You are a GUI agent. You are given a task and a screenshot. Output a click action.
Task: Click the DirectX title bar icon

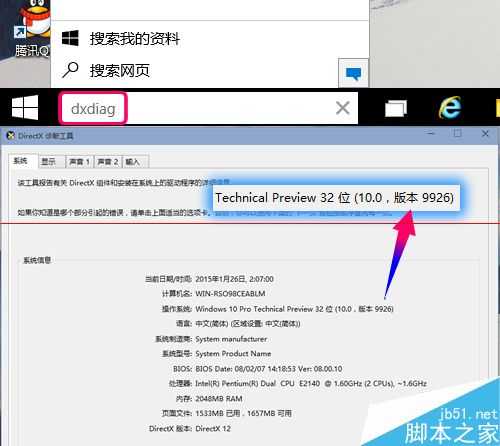[11, 135]
